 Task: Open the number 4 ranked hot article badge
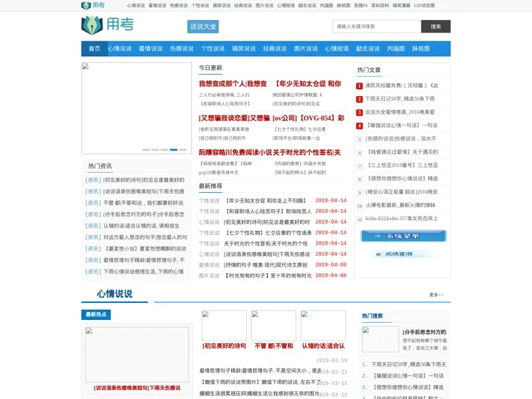coord(359,126)
